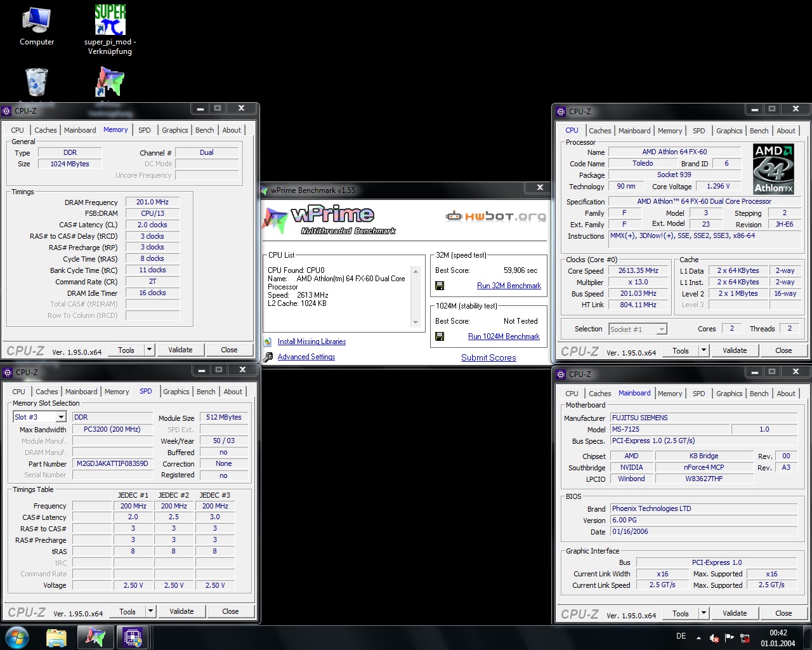The width and height of the screenshot is (812, 650).
Task: Click Validate in Mainboard window
Action: 735,613
